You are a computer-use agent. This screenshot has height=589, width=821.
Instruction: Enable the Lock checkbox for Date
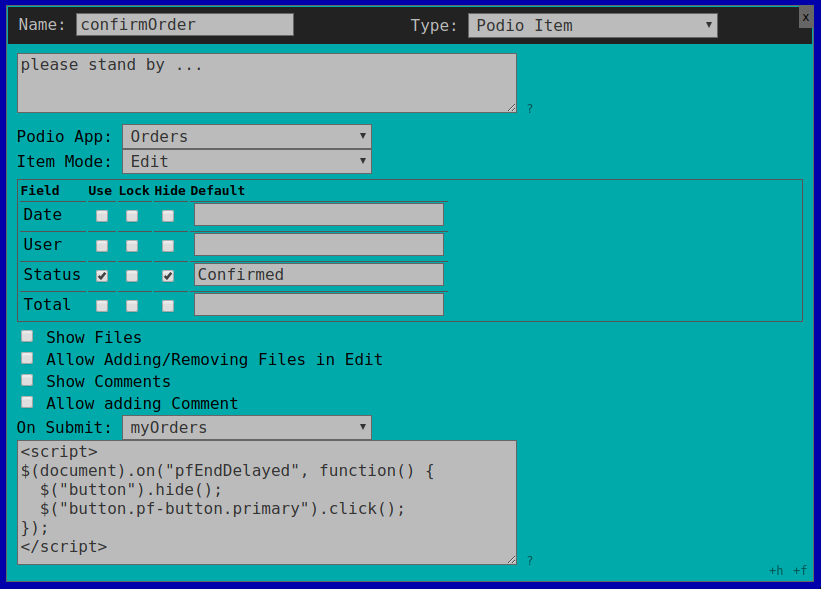tap(132, 216)
